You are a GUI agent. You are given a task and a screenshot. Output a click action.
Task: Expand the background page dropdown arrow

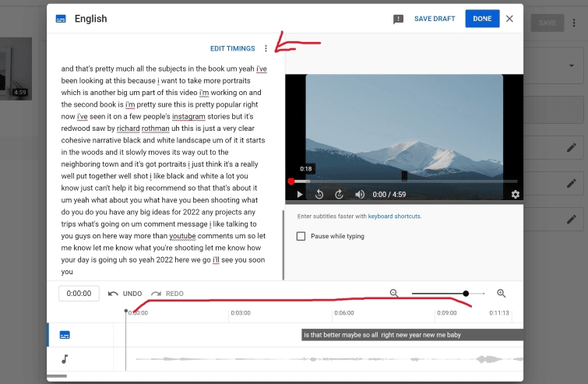pos(571,65)
